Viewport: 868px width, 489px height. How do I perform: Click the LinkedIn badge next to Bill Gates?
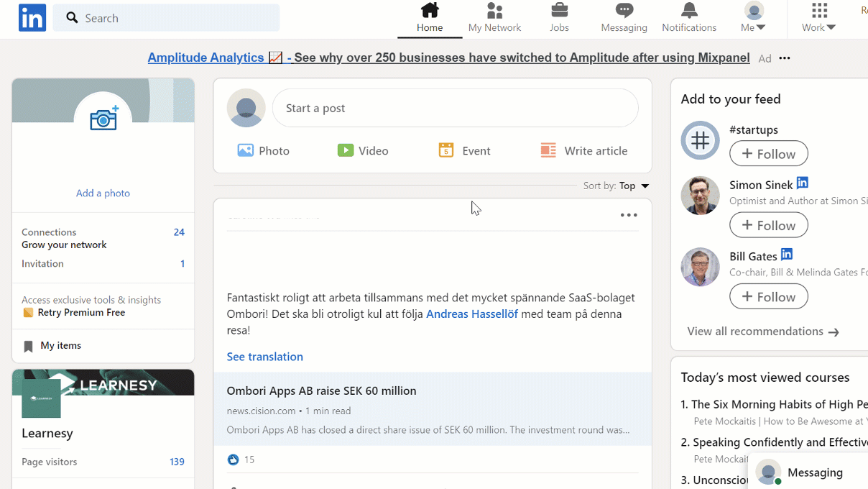coord(787,254)
